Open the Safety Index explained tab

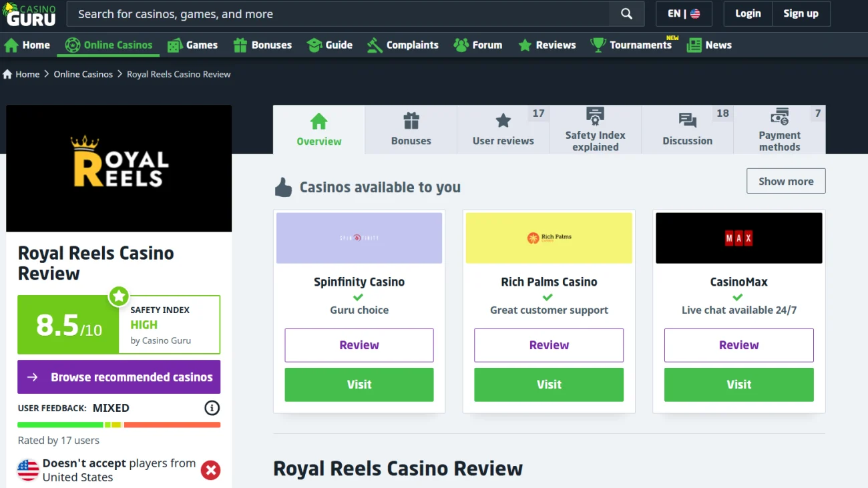tap(596, 130)
